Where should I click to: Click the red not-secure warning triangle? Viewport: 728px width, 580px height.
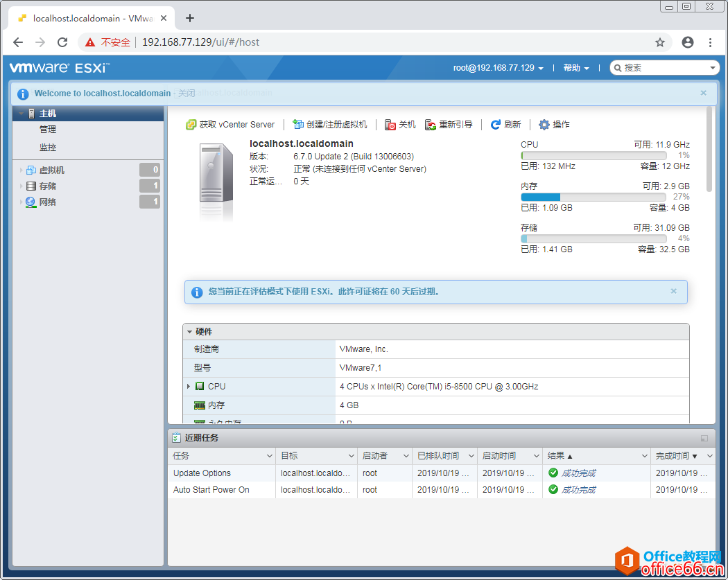coord(90,42)
